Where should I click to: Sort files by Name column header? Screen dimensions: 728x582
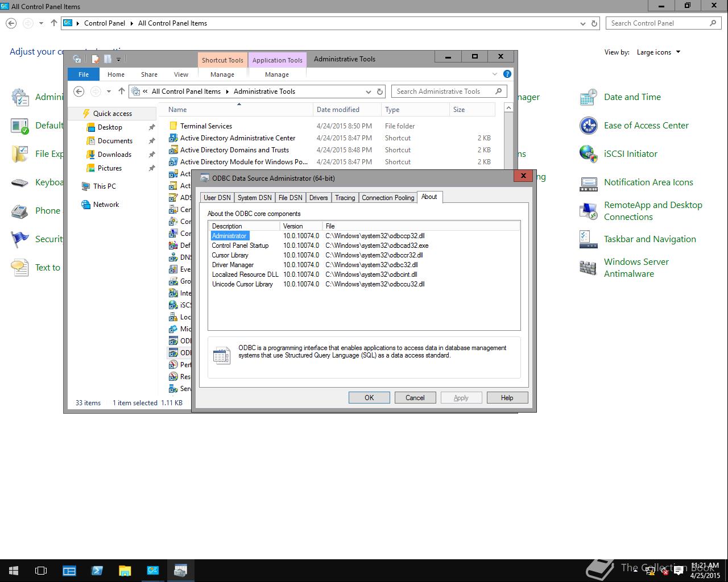click(x=239, y=110)
